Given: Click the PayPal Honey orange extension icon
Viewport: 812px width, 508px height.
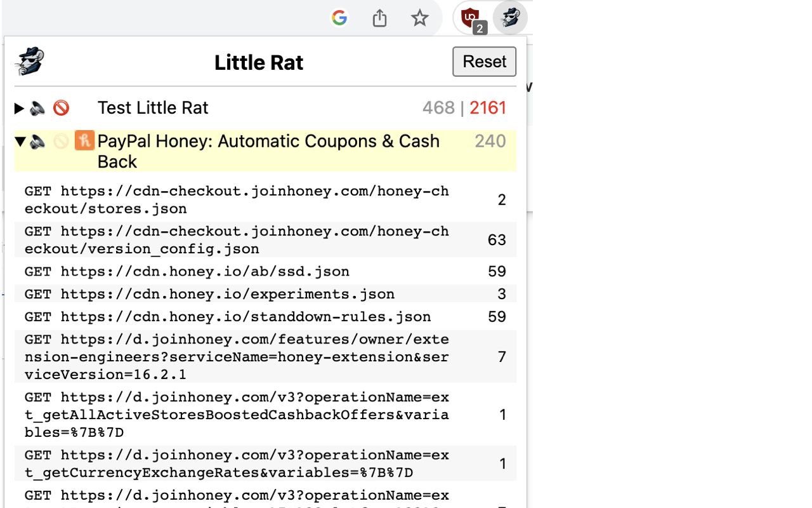Looking at the screenshot, I should [86, 141].
